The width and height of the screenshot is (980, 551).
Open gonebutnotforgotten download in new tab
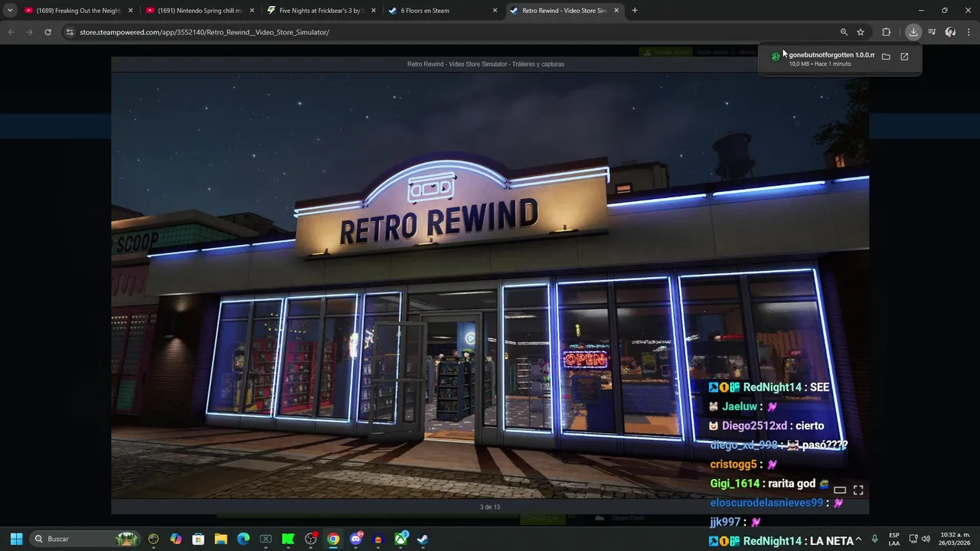tap(904, 57)
